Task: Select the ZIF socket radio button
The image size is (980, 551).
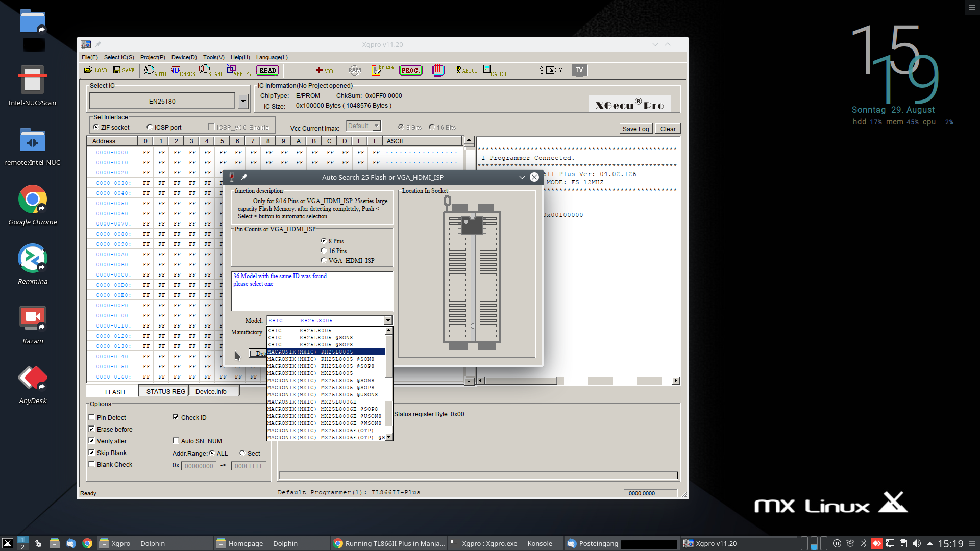Action: 95,127
